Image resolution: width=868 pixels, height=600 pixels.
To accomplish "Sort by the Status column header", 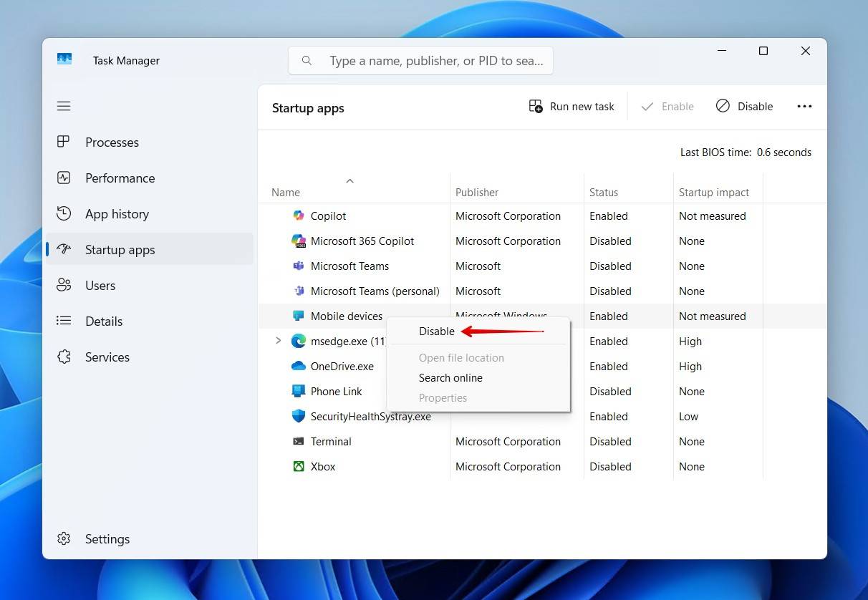I will point(604,192).
